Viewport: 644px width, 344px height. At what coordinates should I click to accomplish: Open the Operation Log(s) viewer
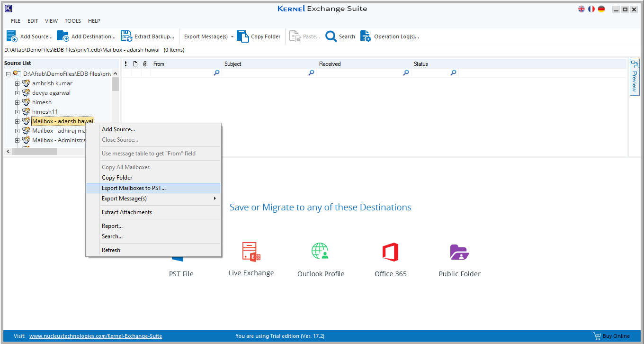[x=366, y=36]
